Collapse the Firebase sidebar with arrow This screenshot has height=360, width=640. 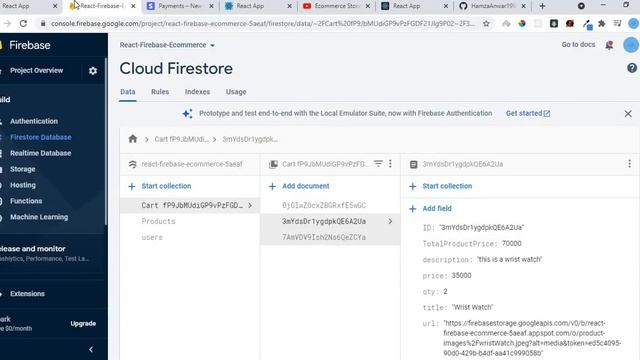[91, 349]
